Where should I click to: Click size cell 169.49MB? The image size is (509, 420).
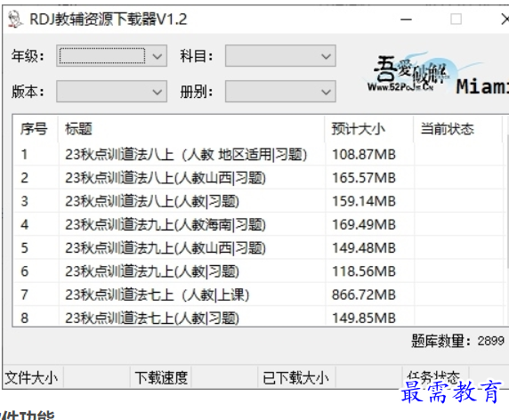[x=364, y=224]
